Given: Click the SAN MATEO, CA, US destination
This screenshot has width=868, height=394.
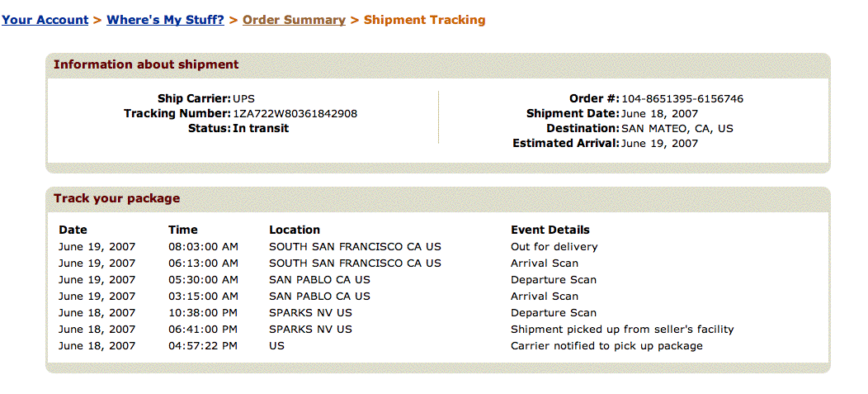Looking at the screenshot, I should click(x=677, y=128).
